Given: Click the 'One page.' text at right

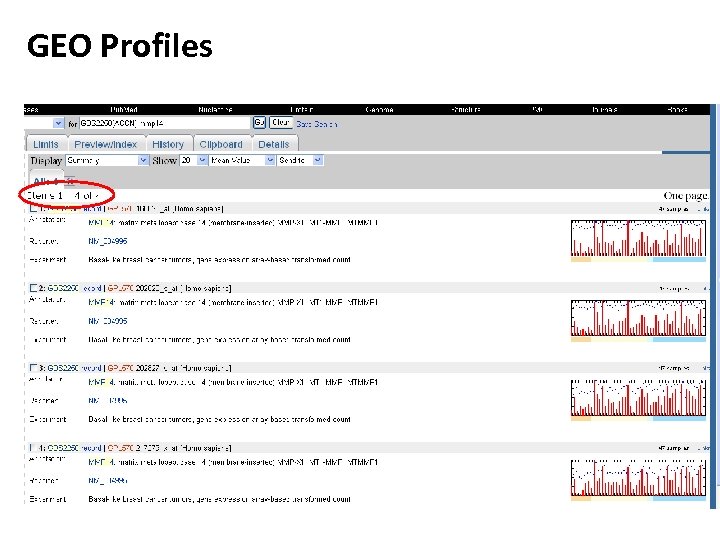Looking at the screenshot, I should 686,196.
